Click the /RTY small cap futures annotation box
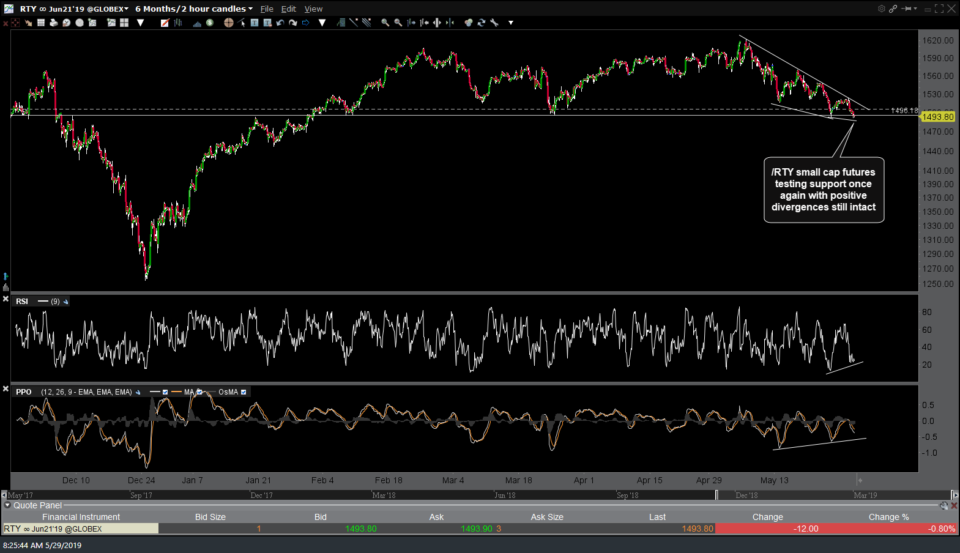This screenshot has height=553, width=960. 823,189
